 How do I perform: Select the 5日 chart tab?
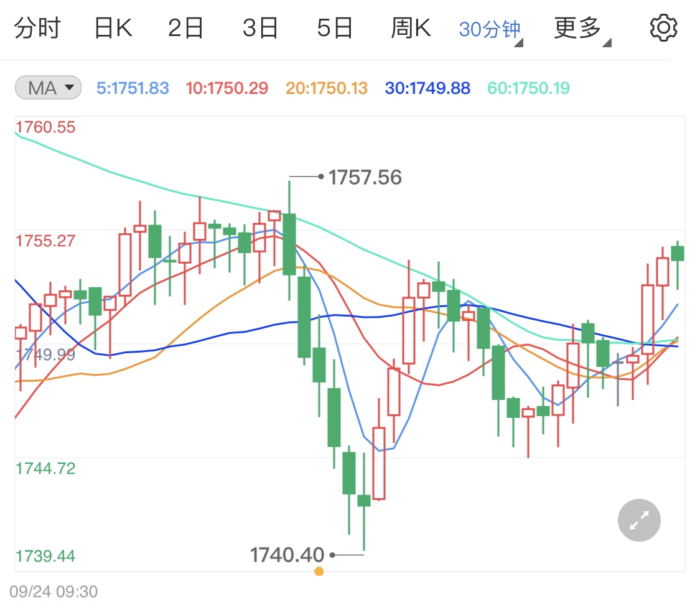[335, 28]
